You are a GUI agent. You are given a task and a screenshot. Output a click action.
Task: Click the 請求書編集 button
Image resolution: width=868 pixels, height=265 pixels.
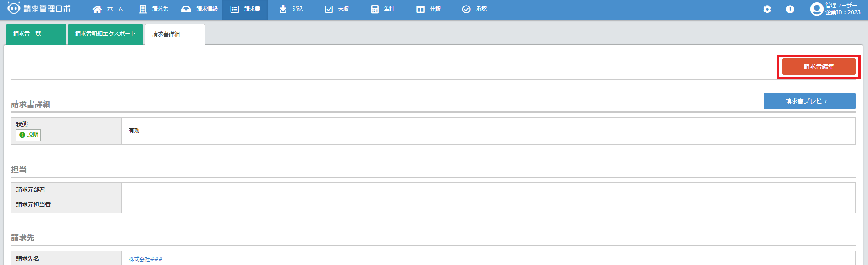tap(819, 66)
